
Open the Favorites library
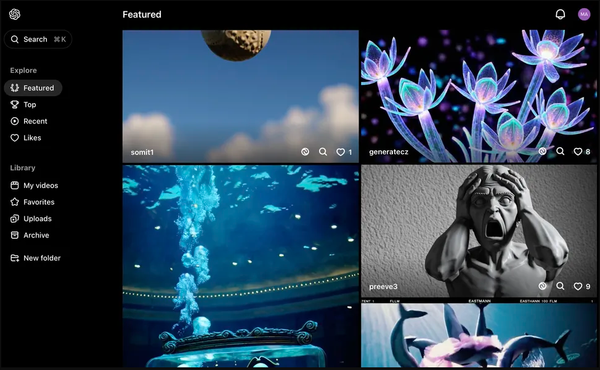32,202
